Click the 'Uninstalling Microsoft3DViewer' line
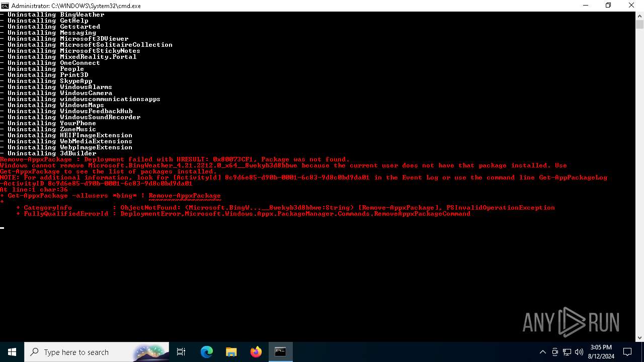 (64, 39)
